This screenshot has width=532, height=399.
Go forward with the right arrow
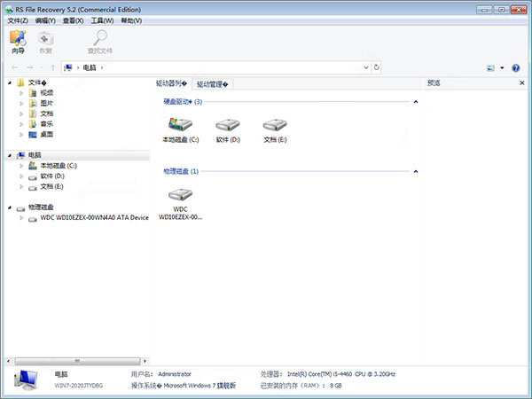30,67
